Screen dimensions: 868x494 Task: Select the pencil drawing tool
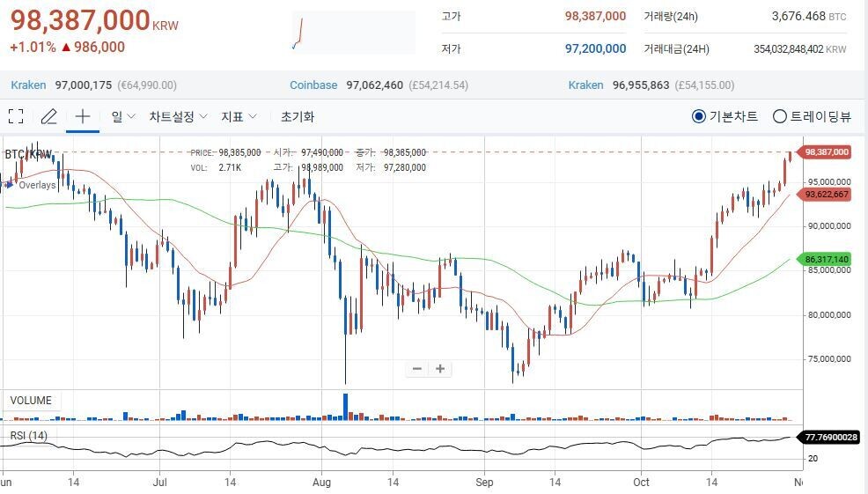coord(48,116)
